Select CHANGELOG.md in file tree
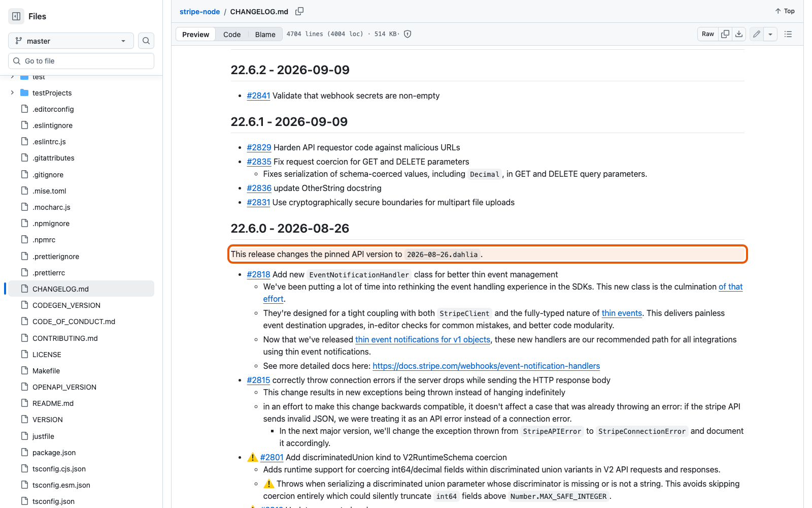 [x=81, y=289]
